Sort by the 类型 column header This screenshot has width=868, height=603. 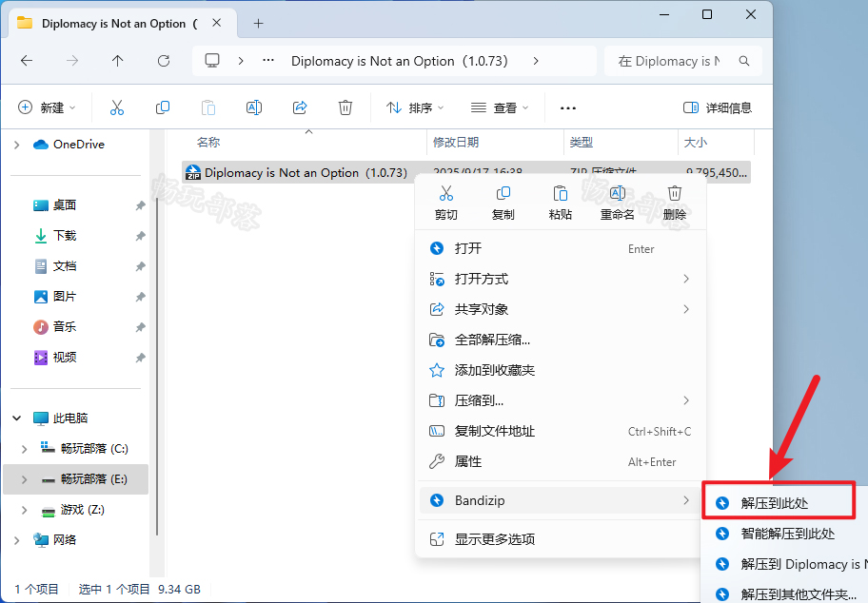582,142
